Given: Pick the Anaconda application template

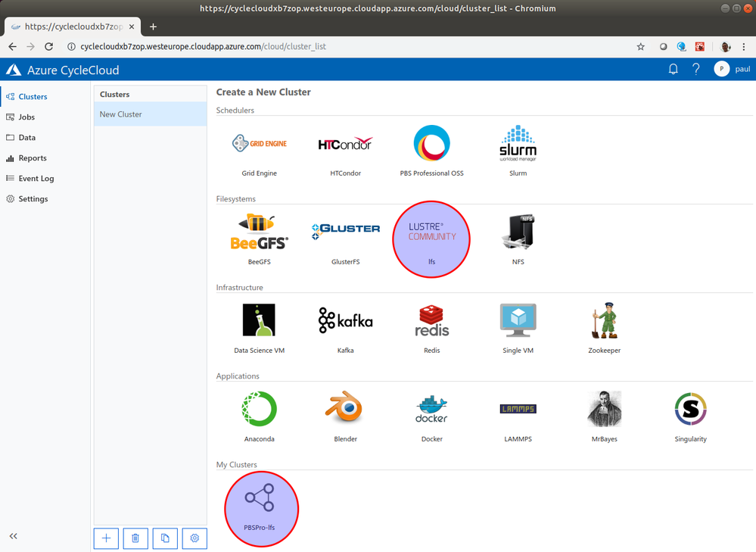Looking at the screenshot, I should click(x=260, y=416).
